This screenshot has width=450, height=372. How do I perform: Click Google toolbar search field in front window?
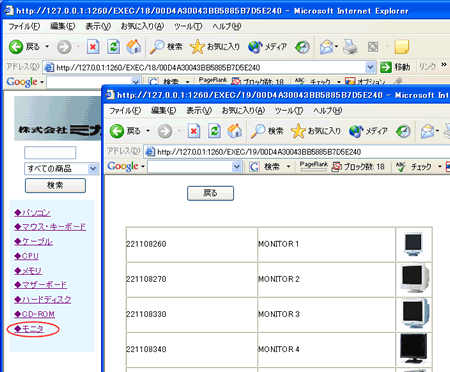point(190,166)
